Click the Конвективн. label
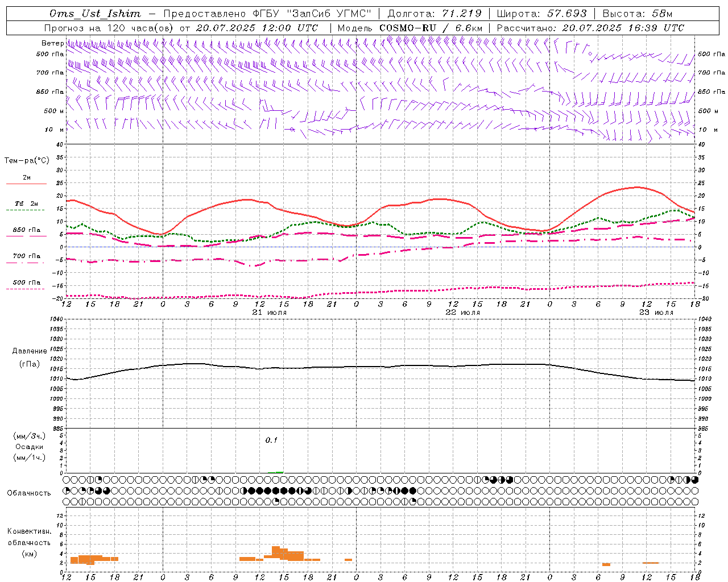 [30, 531]
